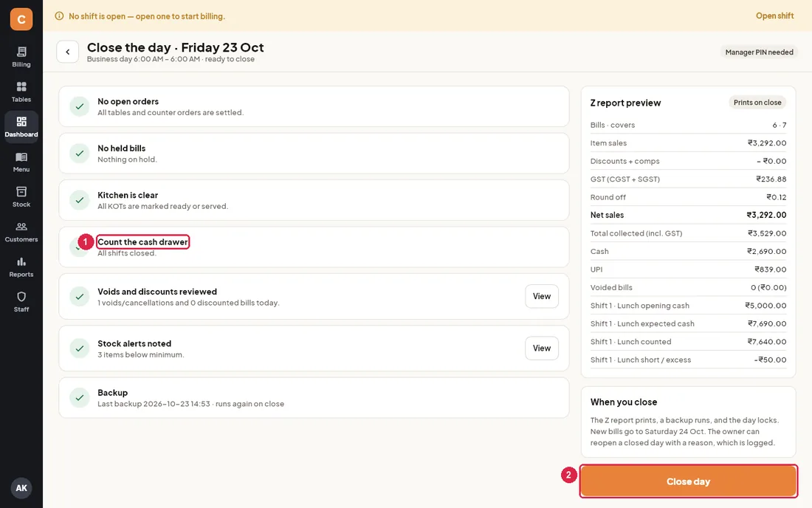The height and width of the screenshot is (508, 812).
Task: Click the AK user avatar
Action: [21, 488]
